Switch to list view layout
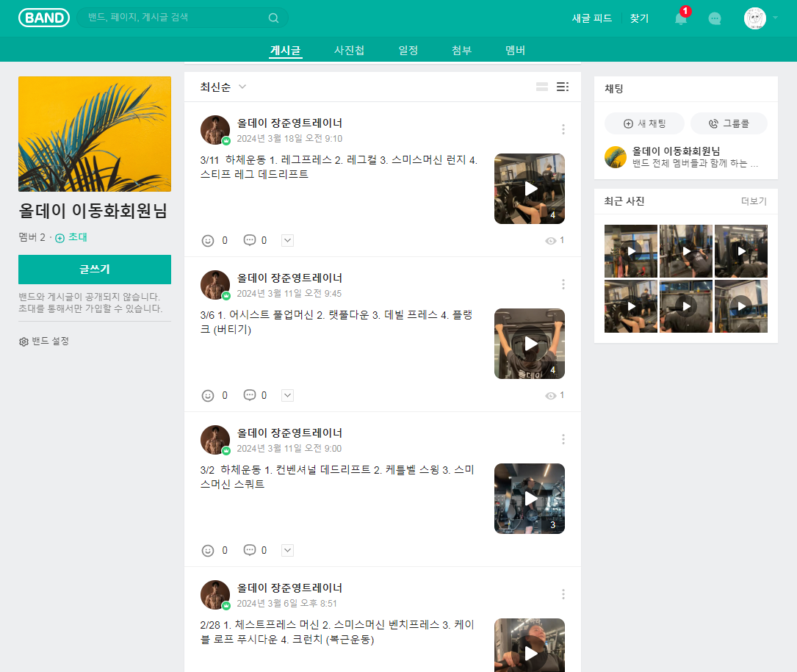Image resolution: width=797 pixels, height=672 pixels. point(563,87)
